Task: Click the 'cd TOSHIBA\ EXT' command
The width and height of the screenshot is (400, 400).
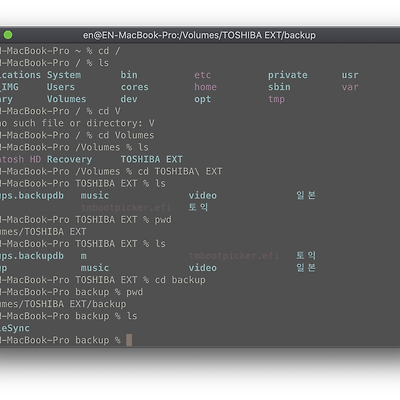Action: point(180,171)
